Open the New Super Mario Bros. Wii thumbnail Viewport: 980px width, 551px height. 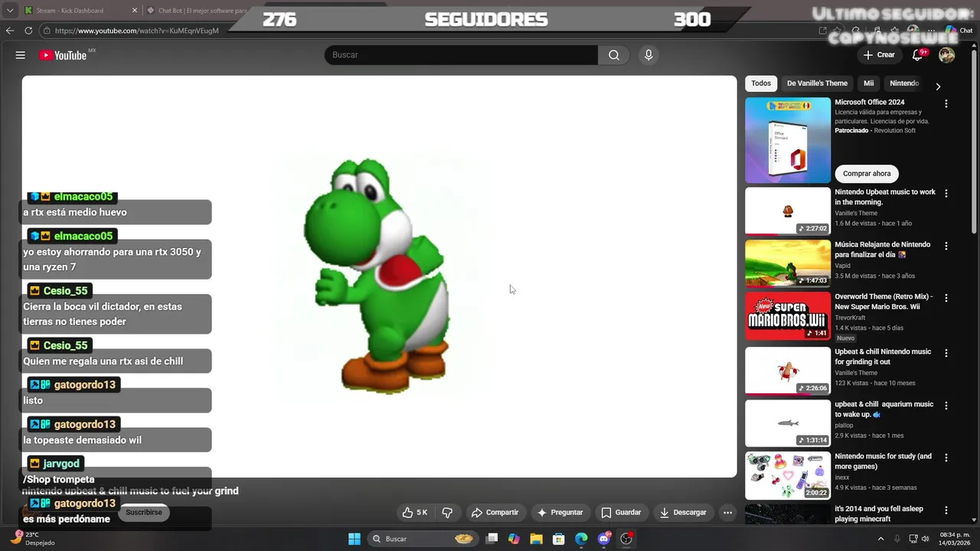pos(788,315)
